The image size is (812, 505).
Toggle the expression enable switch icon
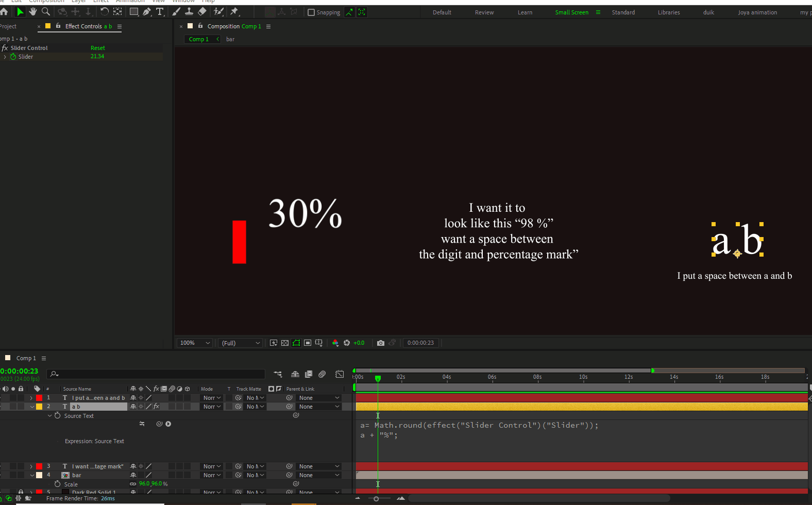pyautogui.click(x=142, y=424)
